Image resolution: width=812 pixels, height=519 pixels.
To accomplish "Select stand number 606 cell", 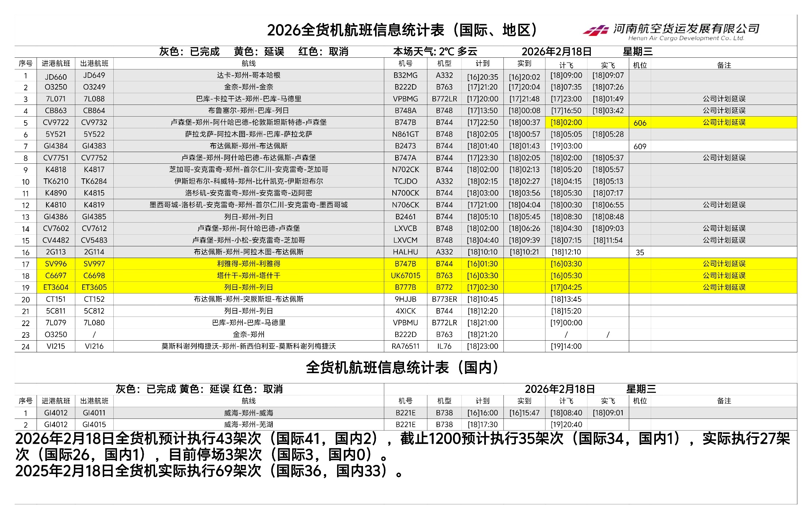I will pos(639,123).
